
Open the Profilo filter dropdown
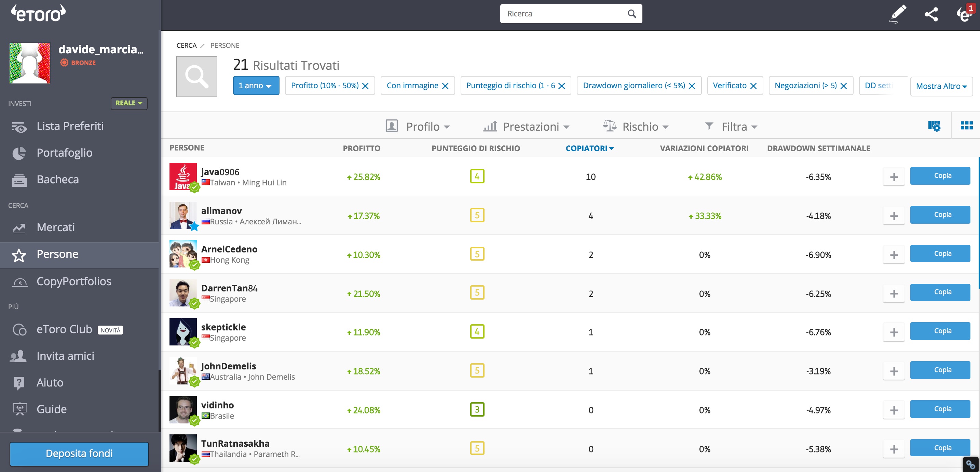pos(418,126)
